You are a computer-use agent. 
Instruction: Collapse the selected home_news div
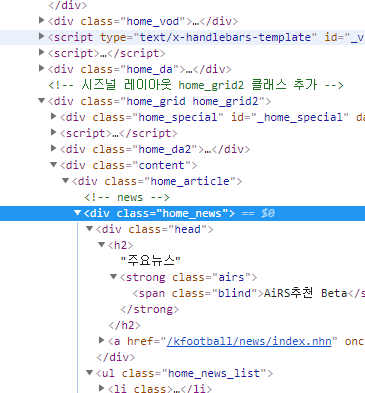click(x=77, y=212)
